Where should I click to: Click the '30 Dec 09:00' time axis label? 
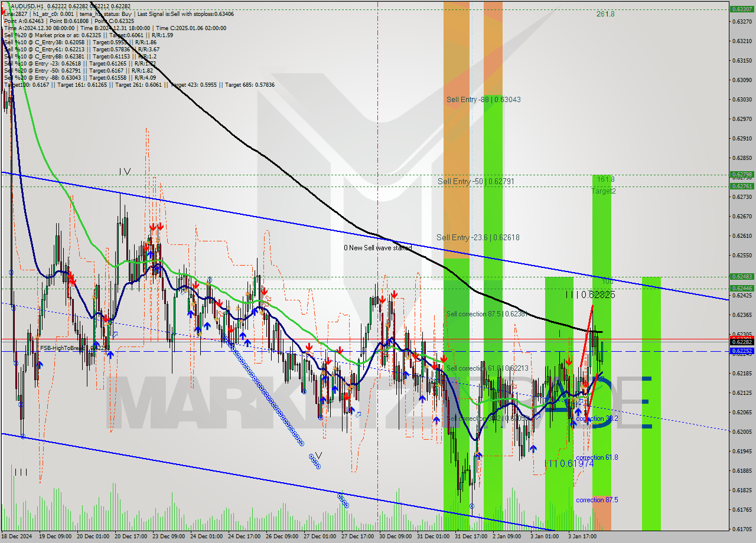(396, 537)
